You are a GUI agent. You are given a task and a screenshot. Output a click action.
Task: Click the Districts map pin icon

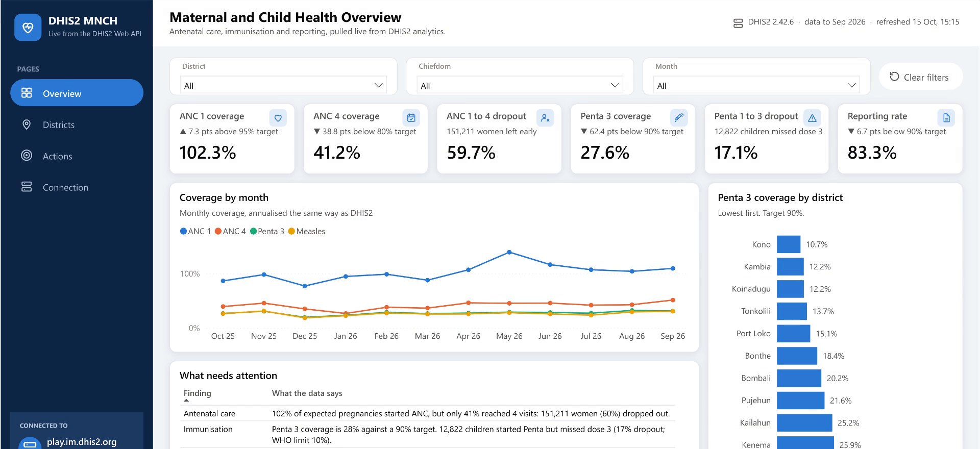27,124
